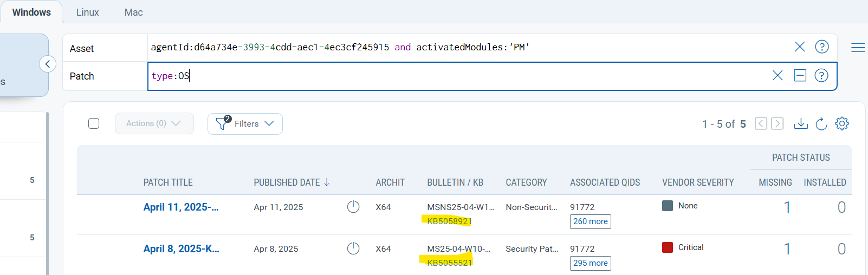Click the red Critical severity swatch
This screenshot has width=868, height=275.
(x=667, y=247)
